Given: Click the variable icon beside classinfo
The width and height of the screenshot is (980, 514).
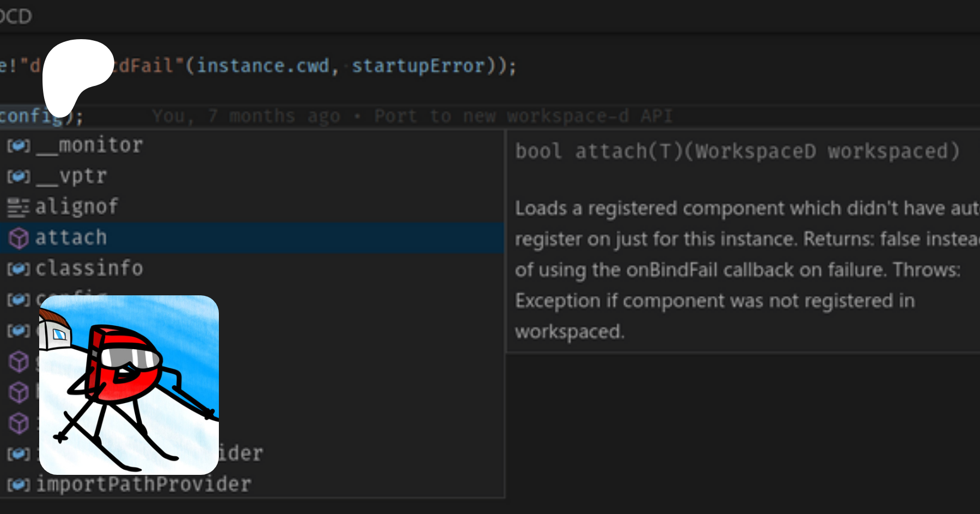Looking at the screenshot, I should tap(19, 269).
